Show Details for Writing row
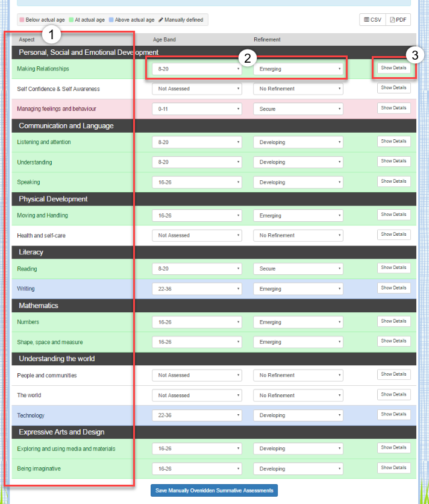This screenshot has height=504, width=429. 393,288
